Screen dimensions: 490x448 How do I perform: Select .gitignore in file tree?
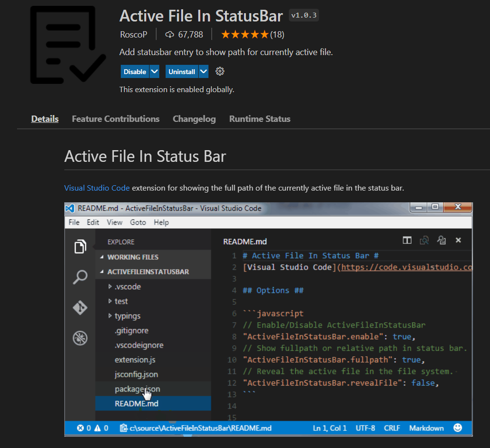click(x=153, y=331)
